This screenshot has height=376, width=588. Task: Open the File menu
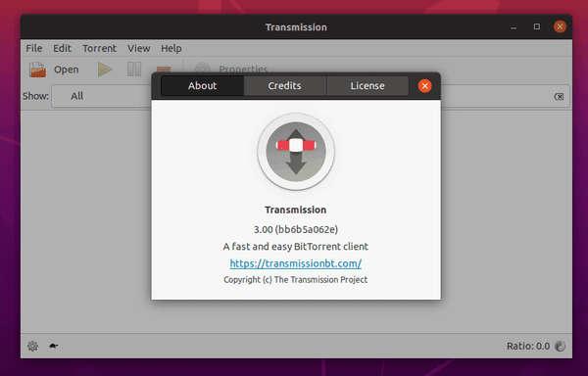tap(33, 48)
